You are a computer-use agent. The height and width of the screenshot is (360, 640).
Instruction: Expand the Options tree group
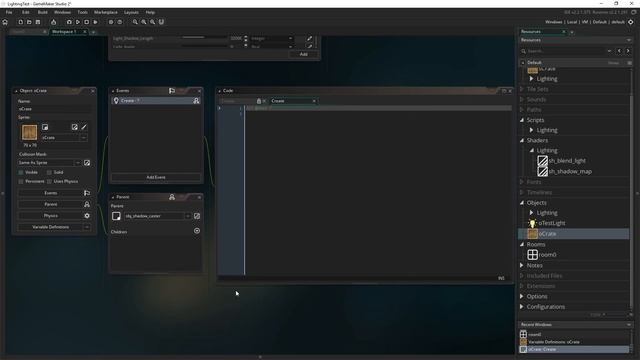tap(522, 296)
